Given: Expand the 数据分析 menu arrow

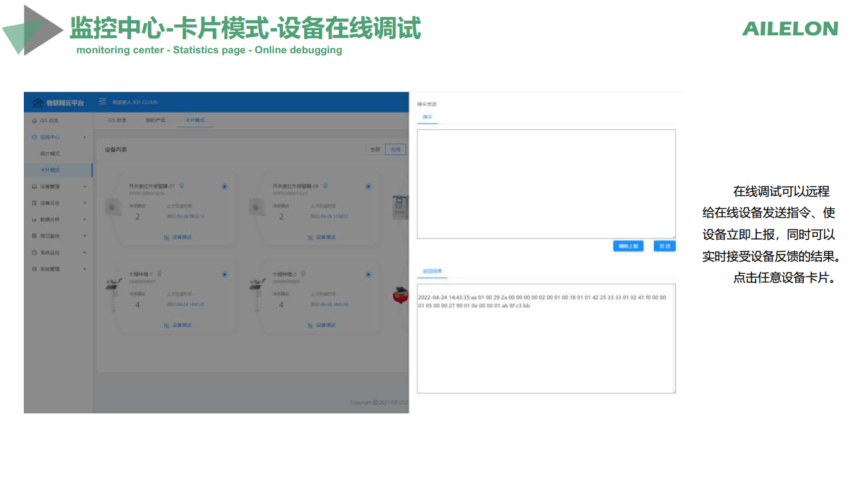Looking at the screenshot, I should (84, 219).
